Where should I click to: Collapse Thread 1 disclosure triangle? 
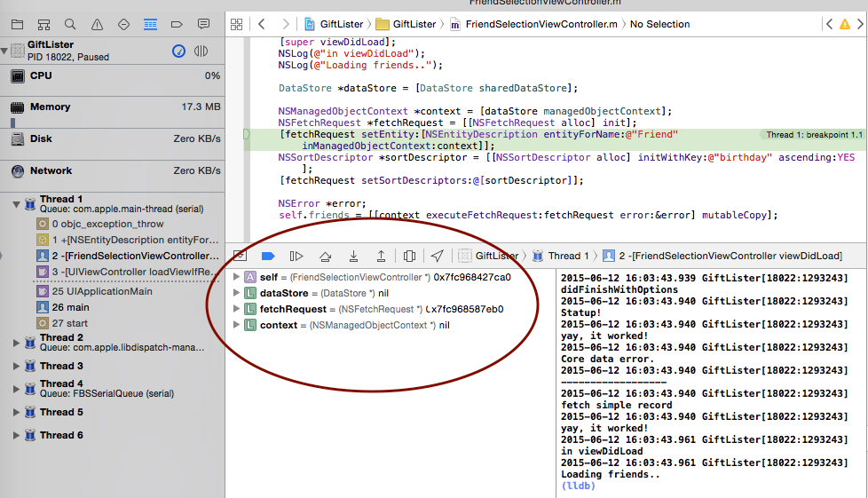[x=16, y=204]
